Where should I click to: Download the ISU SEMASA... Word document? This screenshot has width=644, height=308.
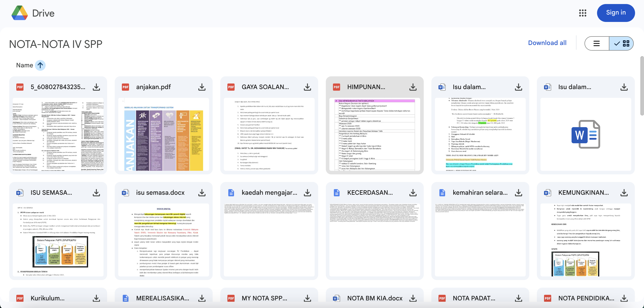[x=96, y=193]
